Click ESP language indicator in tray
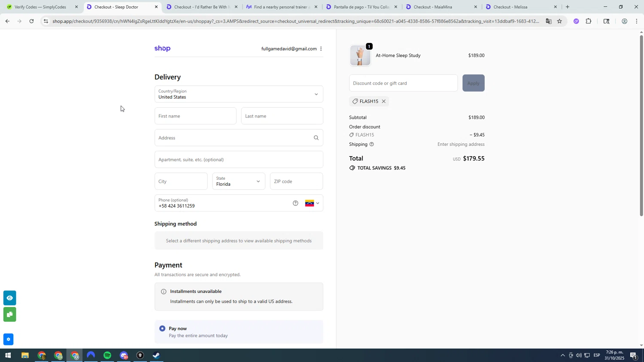 click(597, 356)
